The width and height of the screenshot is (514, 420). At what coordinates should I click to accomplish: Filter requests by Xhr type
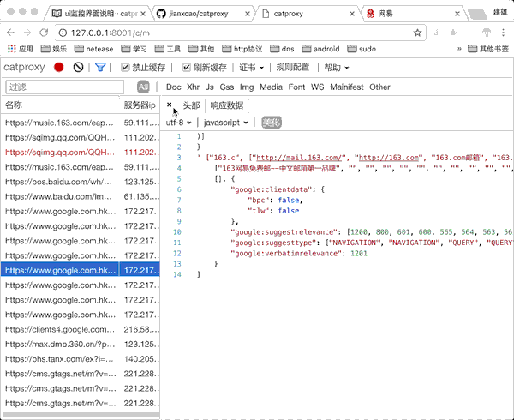coord(193,87)
